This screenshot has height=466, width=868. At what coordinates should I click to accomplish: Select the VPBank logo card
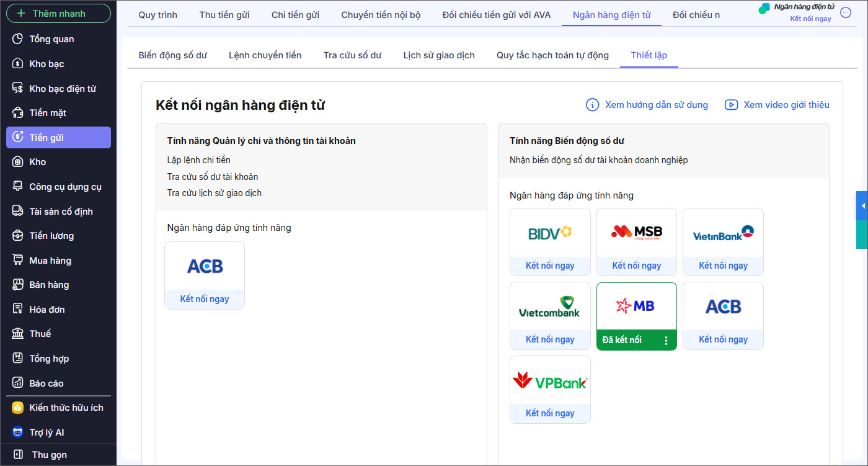[x=550, y=382]
